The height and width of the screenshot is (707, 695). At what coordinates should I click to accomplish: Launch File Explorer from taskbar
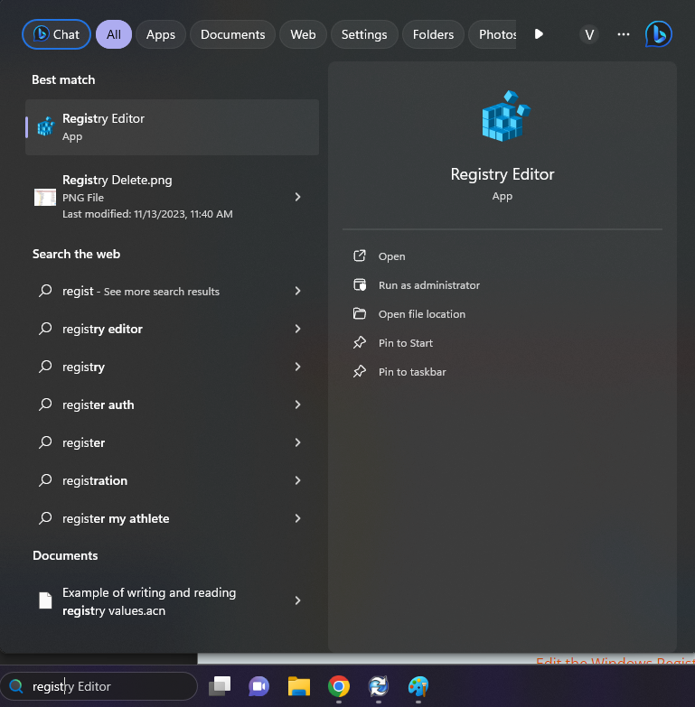click(x=298, y=686)
